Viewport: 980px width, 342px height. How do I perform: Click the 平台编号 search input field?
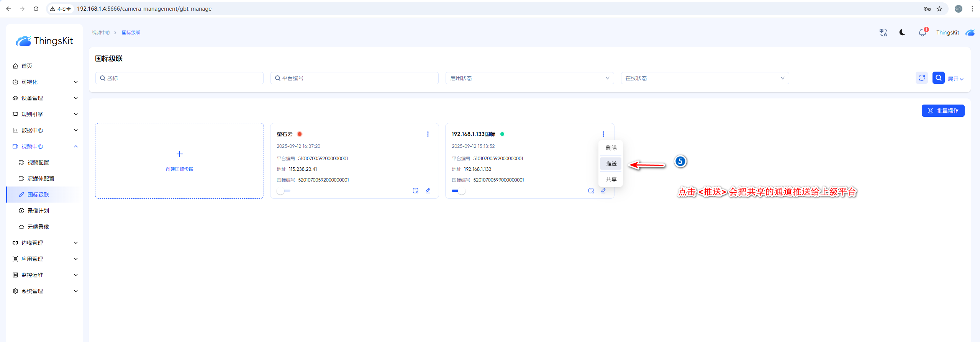click(x=354, y=78)
